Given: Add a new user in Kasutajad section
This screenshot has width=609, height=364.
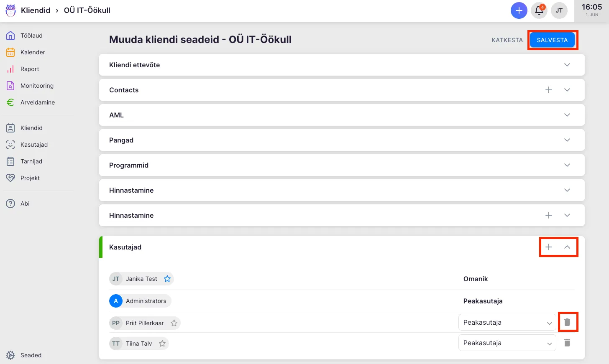Looking at the screenshot, I should tap(549, 247).
